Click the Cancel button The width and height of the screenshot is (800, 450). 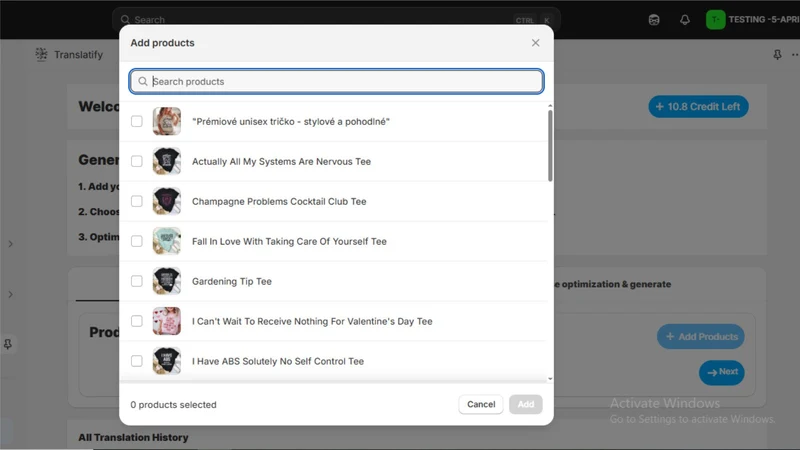(x=481, y=404)
